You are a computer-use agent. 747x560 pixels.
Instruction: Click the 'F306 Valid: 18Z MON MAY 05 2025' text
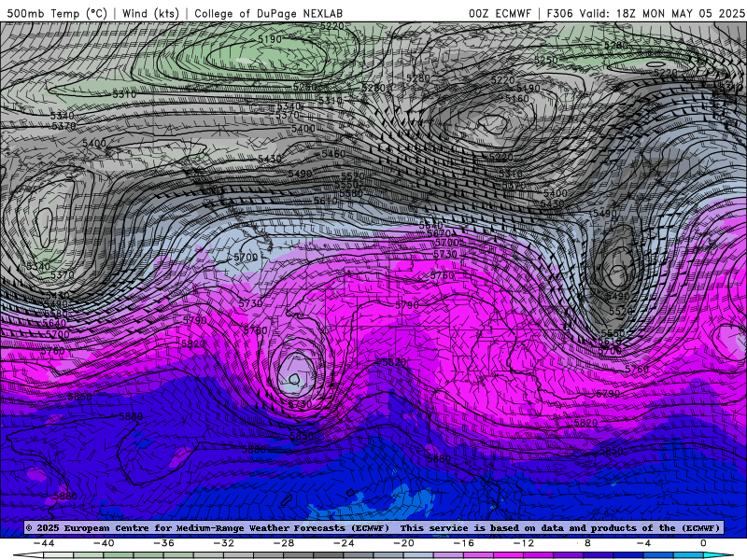(645, 13)
